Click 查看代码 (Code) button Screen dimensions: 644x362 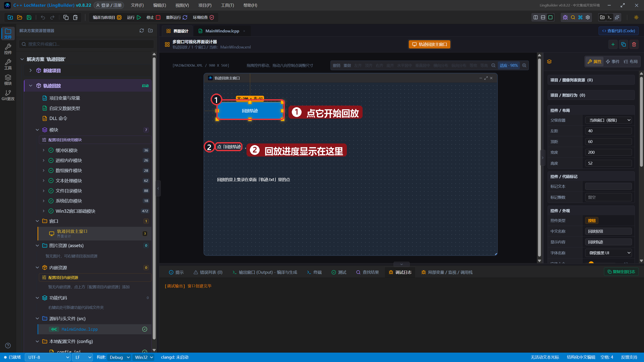coord(619,31)
